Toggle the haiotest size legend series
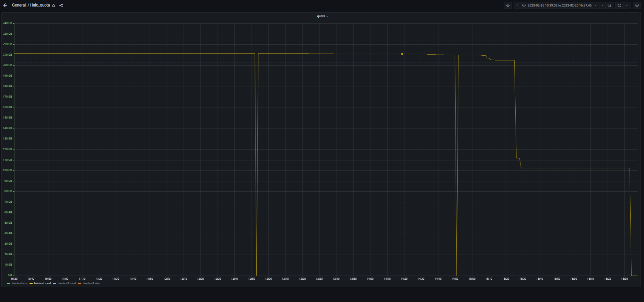 19,283
